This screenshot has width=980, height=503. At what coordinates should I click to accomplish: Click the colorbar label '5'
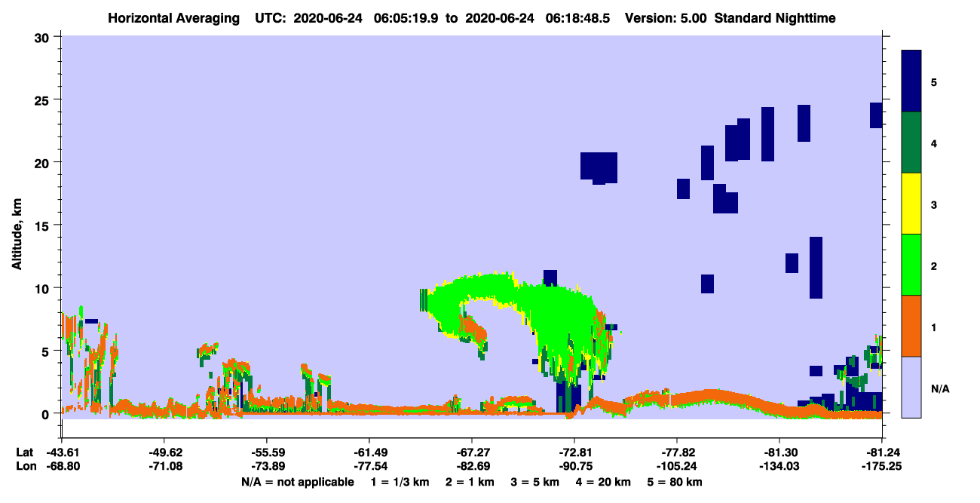point(934,81)
